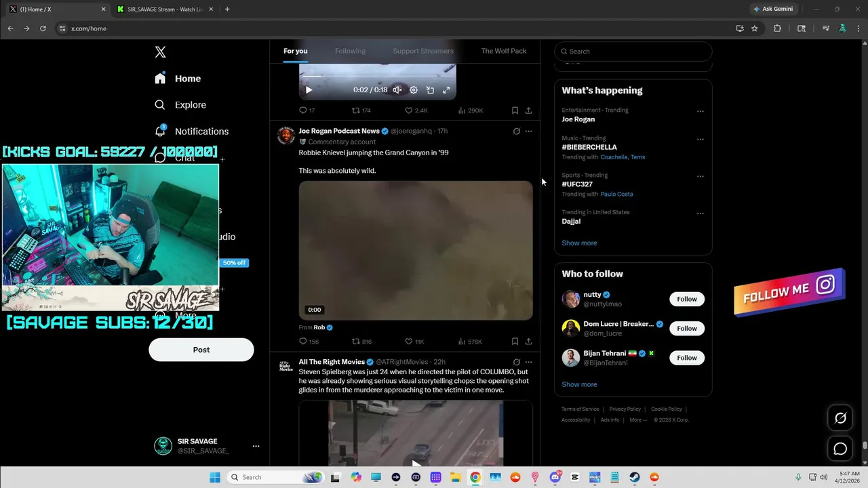The height and width of the screenshot is (488, 868).
Task: Reply to the post with 17 replies
Action: click(x=307, y=110)
